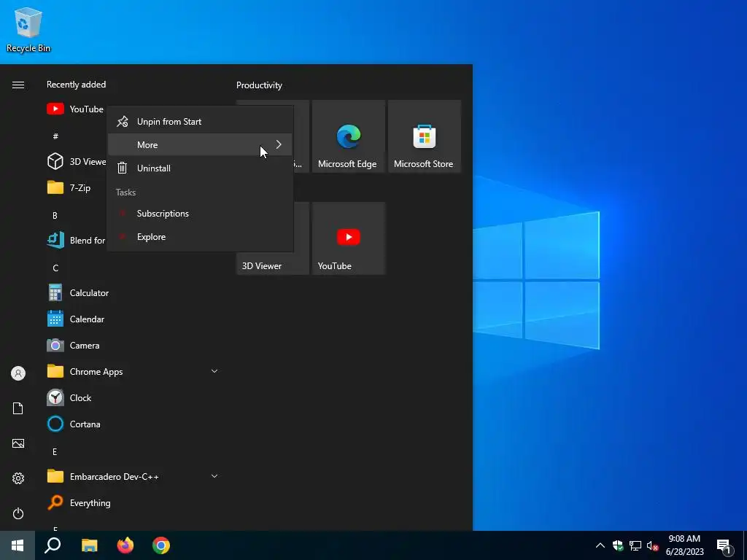Open File Explorer from the taskbar
Viewport: 747px width, 560px height.
pyautogui.click(x=89, y=545)
